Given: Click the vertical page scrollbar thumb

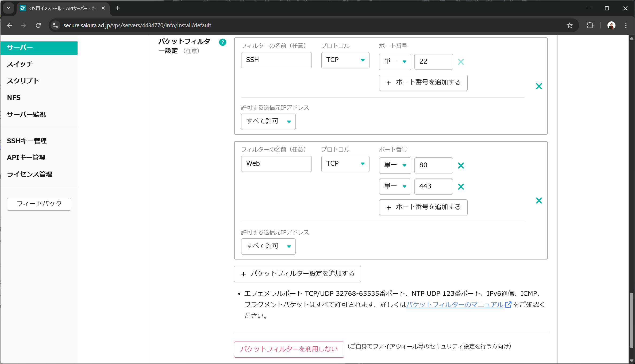Looking at the screenshot, I should [632, 320].
